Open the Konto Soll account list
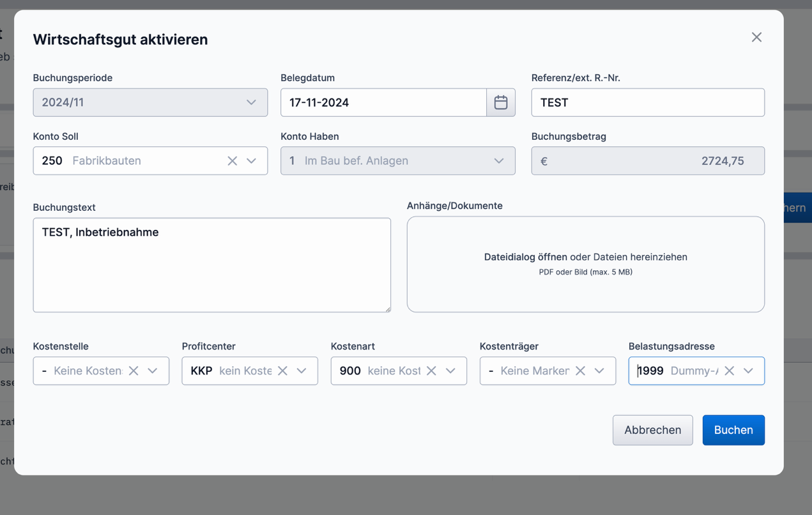This screenshot has width=812, height=515. click(x=251, y=160)
